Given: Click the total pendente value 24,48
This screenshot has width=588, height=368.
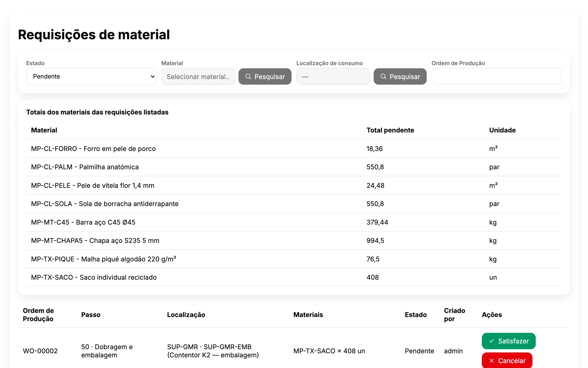Looking at the screenshot, I should point(375,185).
